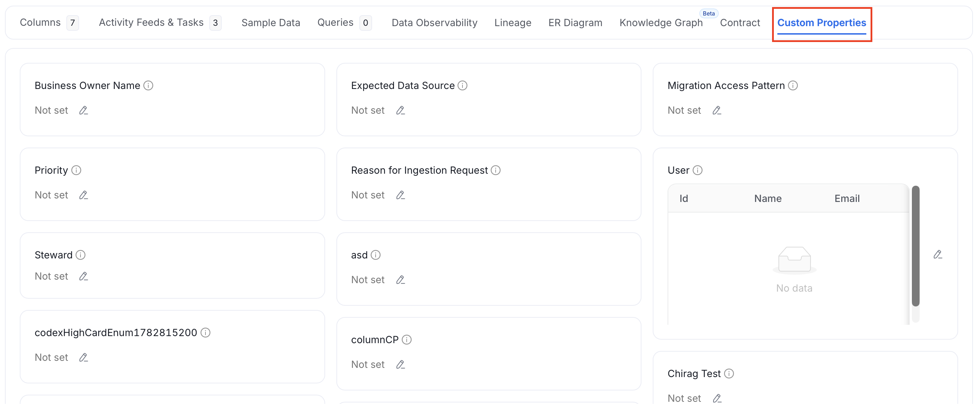Image resolution: width=980 pixels, height=418 pixels.
Task: Show info for User property
Action: [x=697, y=171]
